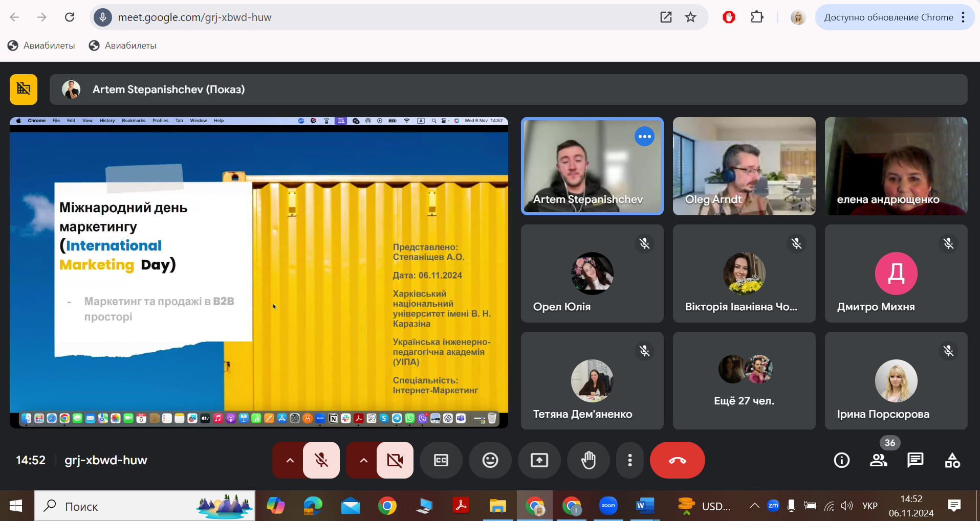Open options on Artem Stepanishchev's tile
980x521 pixels.
[x=644, y=137]
